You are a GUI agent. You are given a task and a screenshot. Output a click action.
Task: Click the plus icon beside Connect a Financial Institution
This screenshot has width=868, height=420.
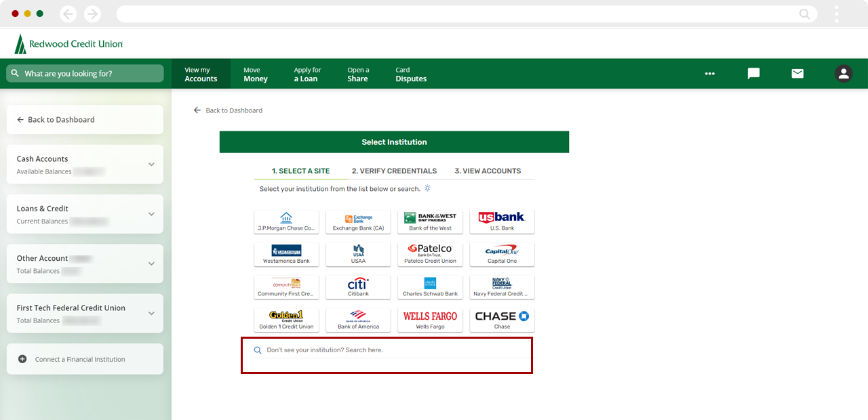tap(22, 359)
